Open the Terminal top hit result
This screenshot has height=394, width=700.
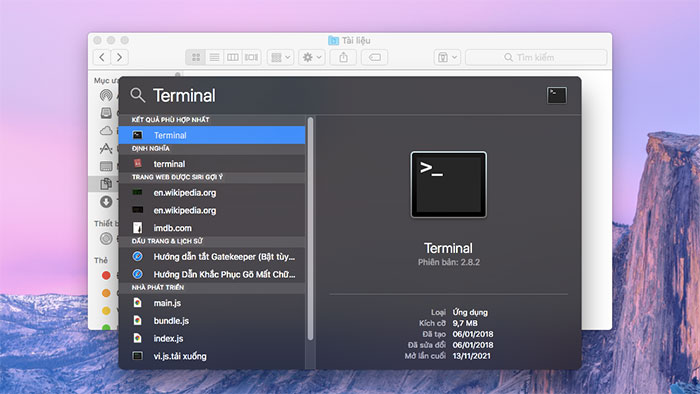[x=212, y=135]
